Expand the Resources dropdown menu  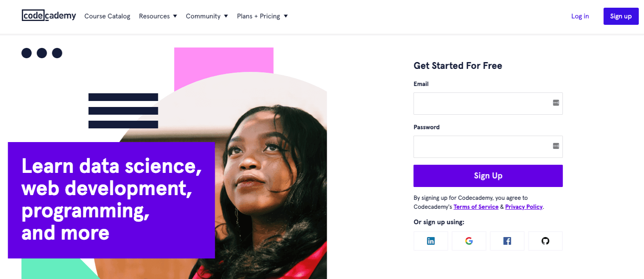[x=158, y=16]
